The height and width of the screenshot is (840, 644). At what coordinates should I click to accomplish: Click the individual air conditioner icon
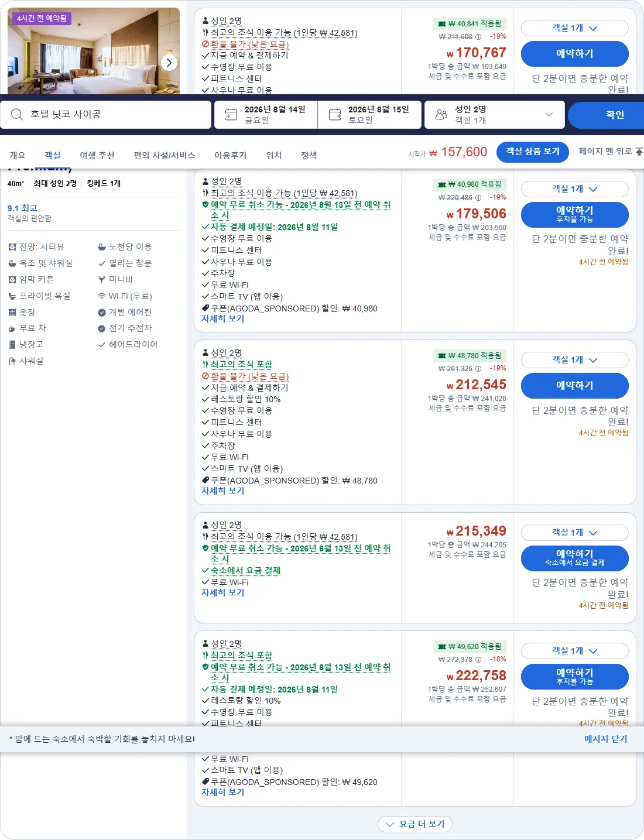click(102, 313)
